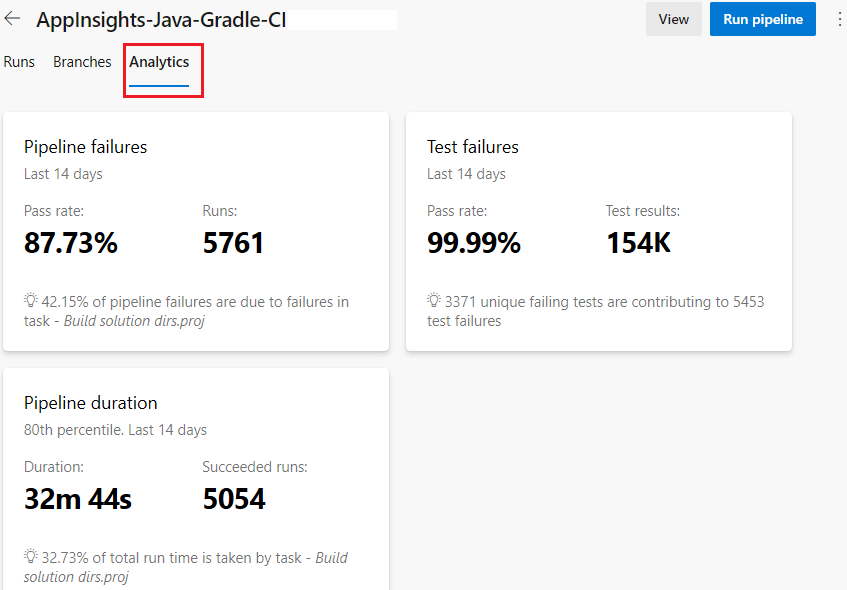Viewport: 847px width, 590px height.
Task: Click the 32m 44s duration value
Action: point(78,499)
